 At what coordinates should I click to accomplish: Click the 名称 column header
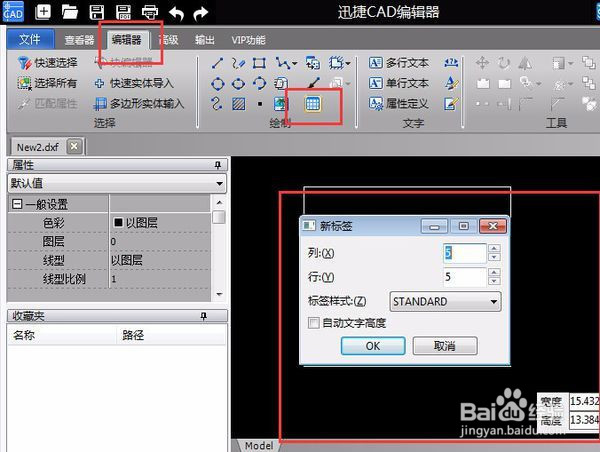[x=62, y=335]
